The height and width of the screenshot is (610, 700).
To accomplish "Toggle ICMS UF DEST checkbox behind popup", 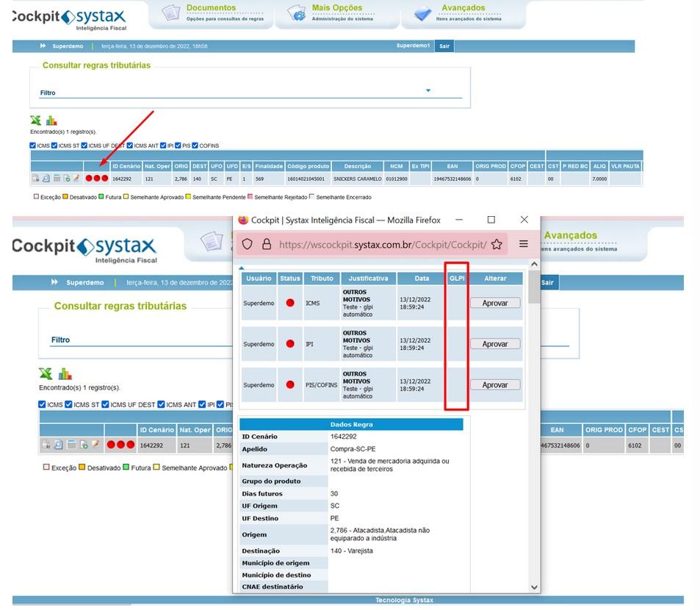I will (105, 404).
